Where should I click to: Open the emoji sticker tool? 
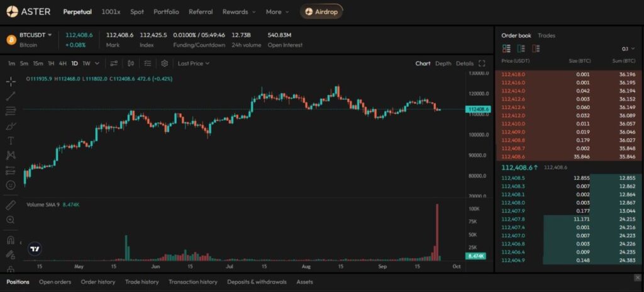point(11,185)
